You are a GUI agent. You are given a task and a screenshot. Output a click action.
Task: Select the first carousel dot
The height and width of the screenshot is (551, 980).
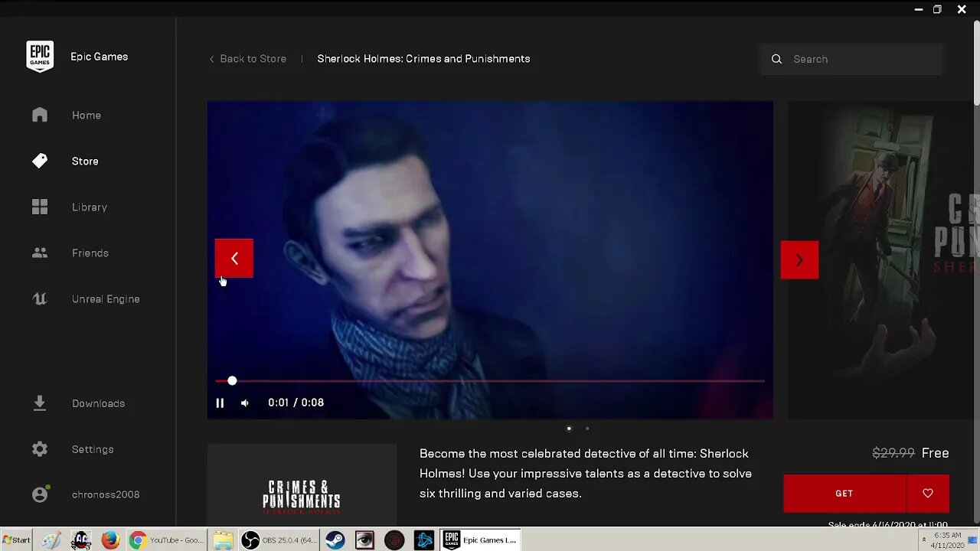pyautogui.click(x=569, y=429)
